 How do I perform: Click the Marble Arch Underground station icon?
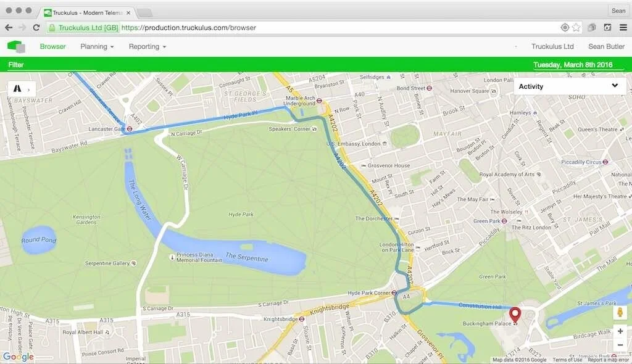319,101
